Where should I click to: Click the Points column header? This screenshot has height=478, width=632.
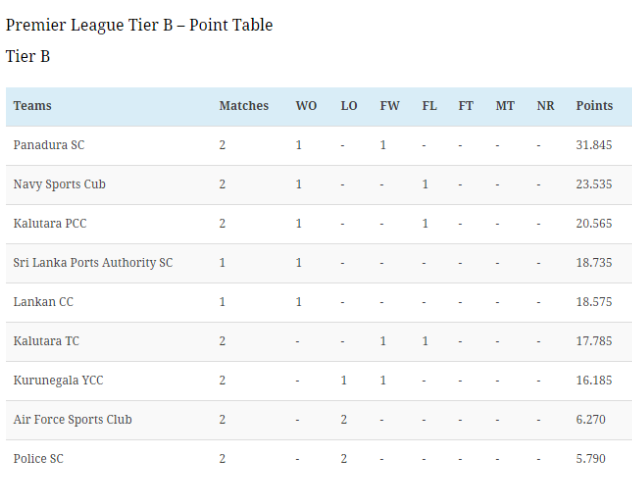click(594, 106)
